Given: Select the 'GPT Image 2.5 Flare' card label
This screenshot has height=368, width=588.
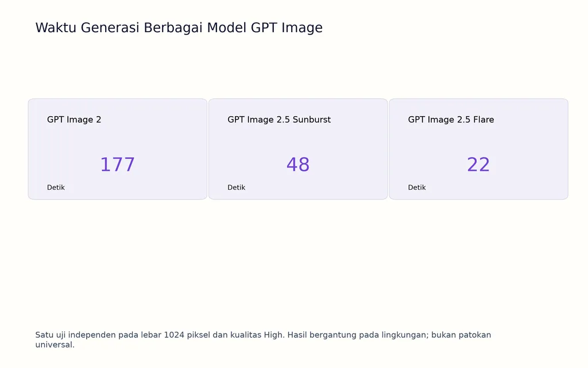Looking at the screenshot, I should click(451, 120).
